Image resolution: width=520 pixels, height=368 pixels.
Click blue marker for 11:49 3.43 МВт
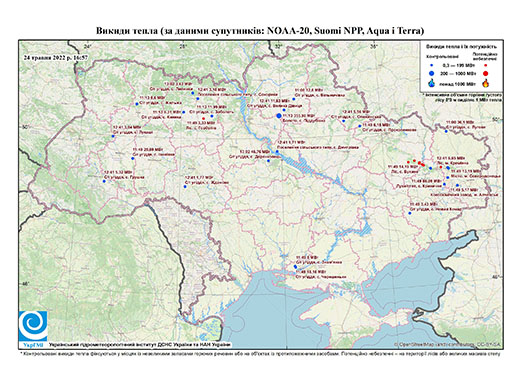click(410, 213)
